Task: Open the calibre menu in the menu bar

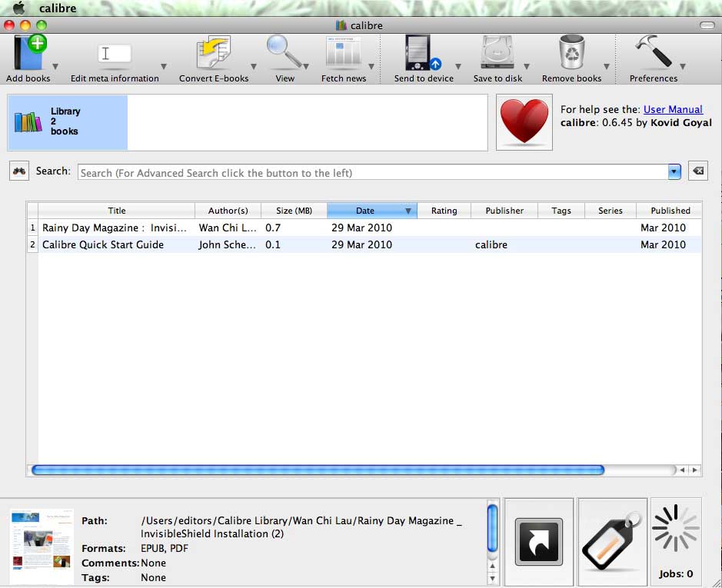Action: pos(58,8)
